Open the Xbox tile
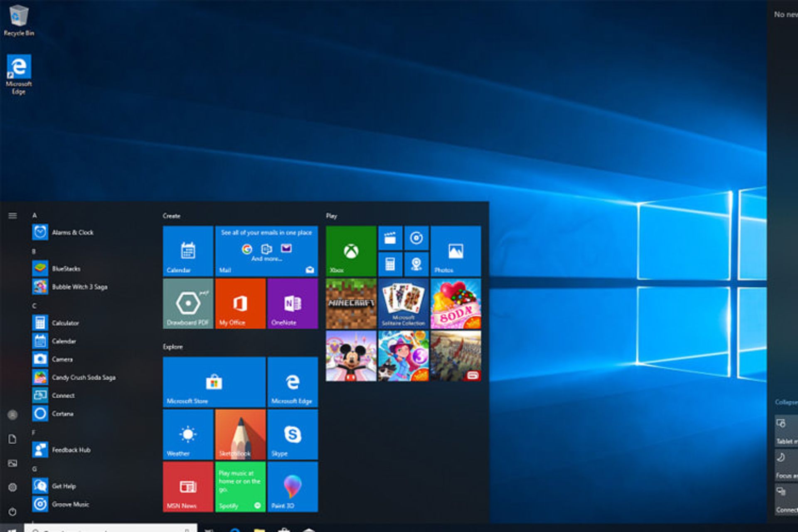Screen dimensions: 798x532 351,251
